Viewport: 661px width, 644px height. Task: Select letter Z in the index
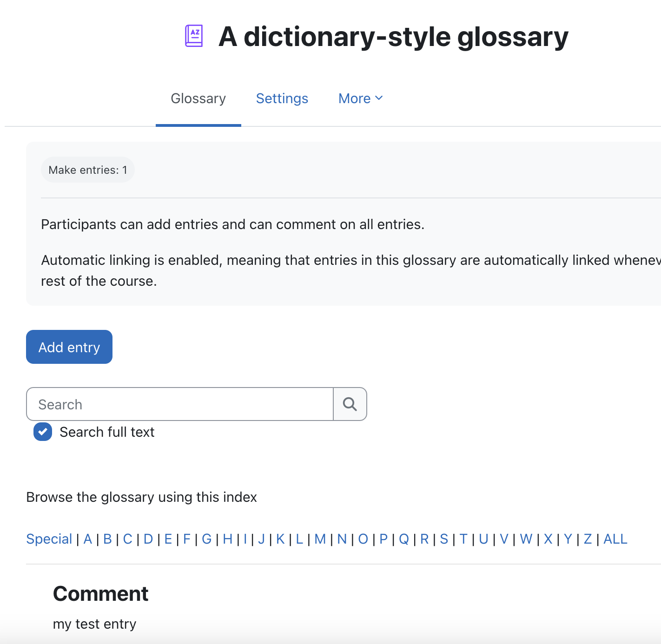pos(588,539)
